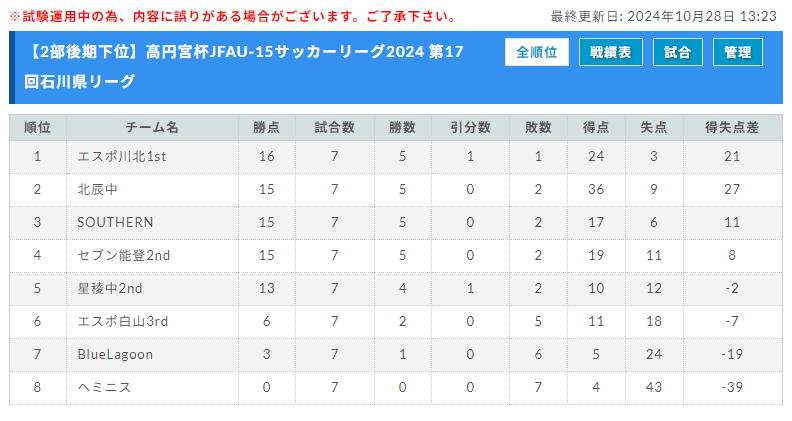792x421 pixels.
Task: Select team SOUTHERN in the table
Action: [115, 222]
